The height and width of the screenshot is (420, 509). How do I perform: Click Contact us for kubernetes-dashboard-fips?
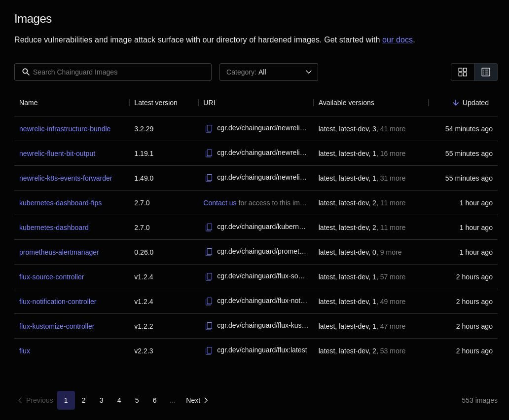pos(220,203)
